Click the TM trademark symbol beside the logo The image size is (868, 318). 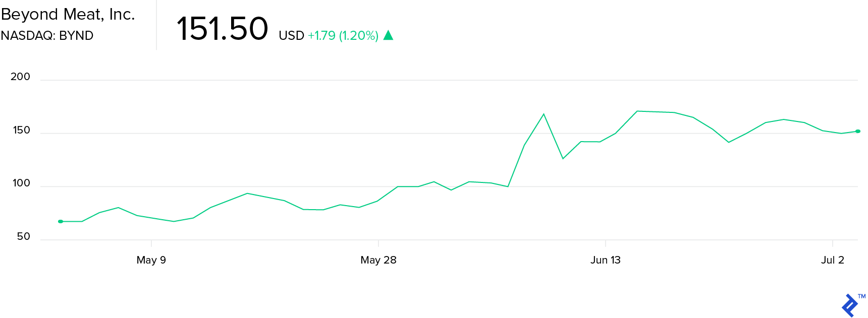pos(862,296)
